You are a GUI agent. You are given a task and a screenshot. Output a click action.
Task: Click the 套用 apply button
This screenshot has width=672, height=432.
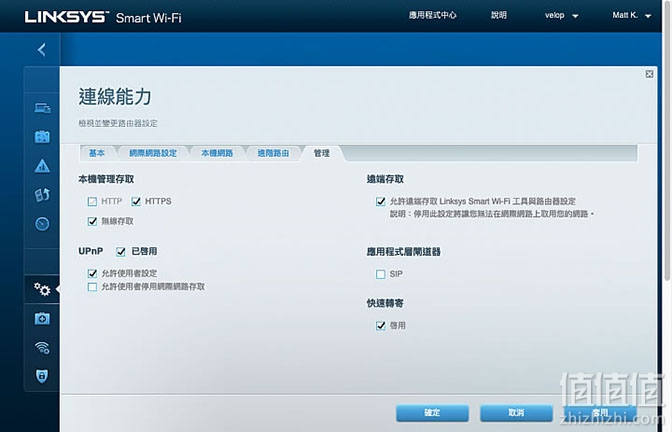click(600, 413)
